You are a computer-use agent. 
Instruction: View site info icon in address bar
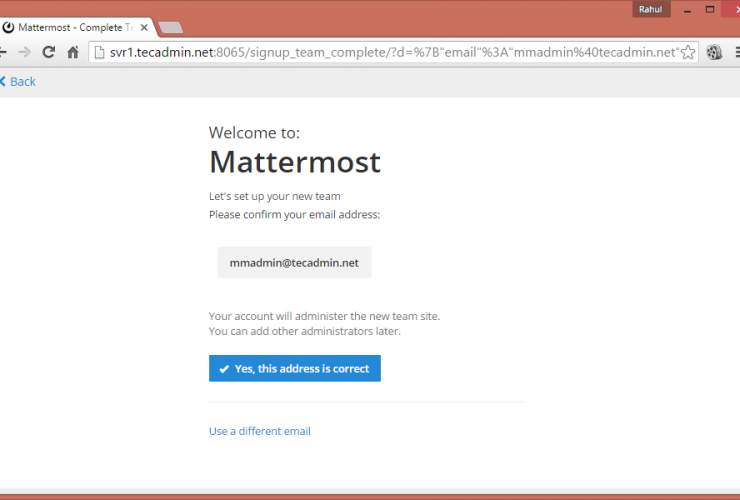98,52
